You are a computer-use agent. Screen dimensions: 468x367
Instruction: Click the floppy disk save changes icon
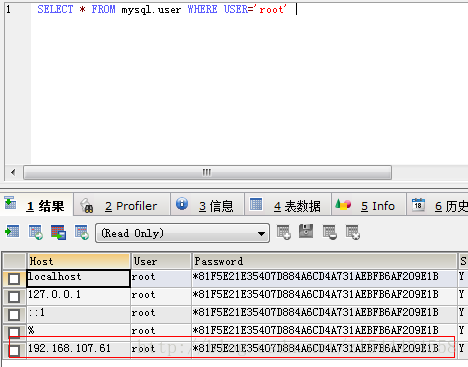[306, 231]
